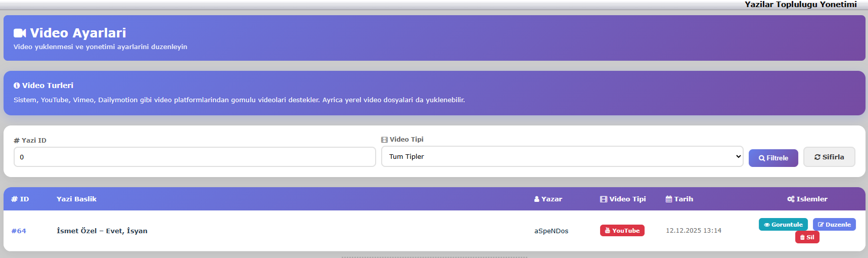Open the record link #64

pyautogui.click(x=19, y=231)
